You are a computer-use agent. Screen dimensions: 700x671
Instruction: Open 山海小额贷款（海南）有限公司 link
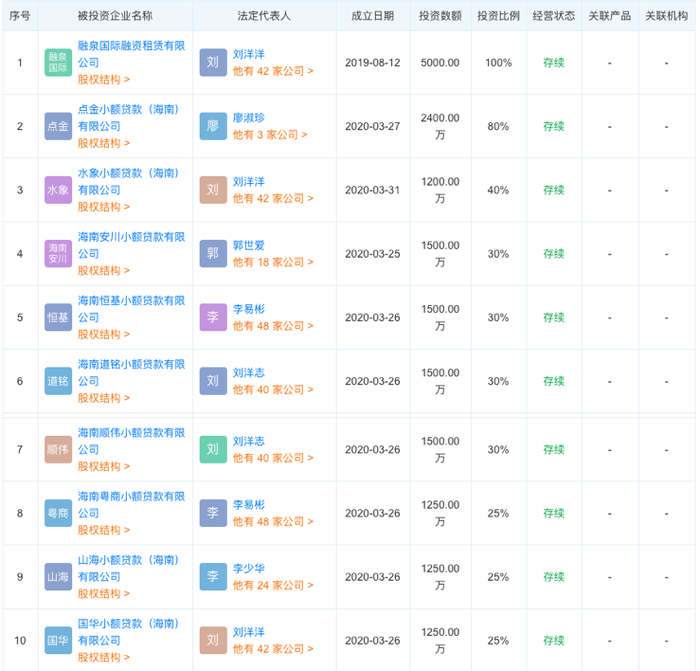click(x=129, y=568)
